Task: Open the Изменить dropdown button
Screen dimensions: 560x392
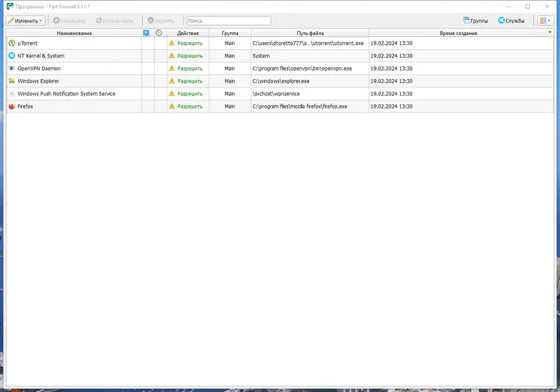Action: coord(25,21)
